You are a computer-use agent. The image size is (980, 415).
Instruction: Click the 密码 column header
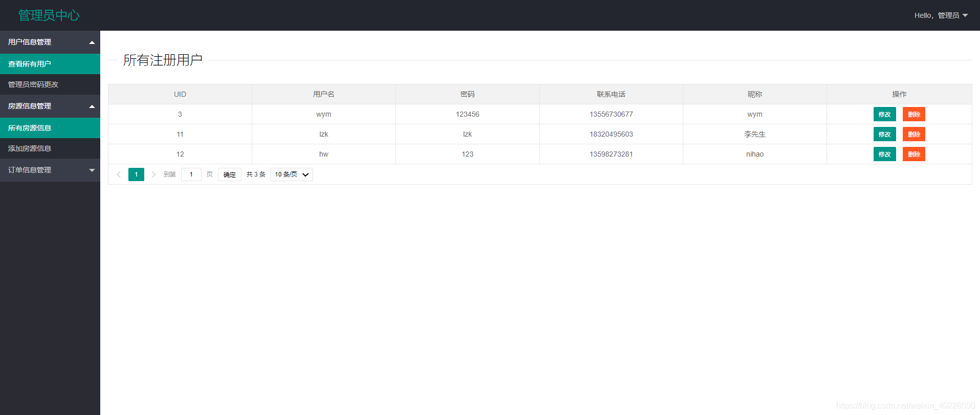tap(467, 94)
